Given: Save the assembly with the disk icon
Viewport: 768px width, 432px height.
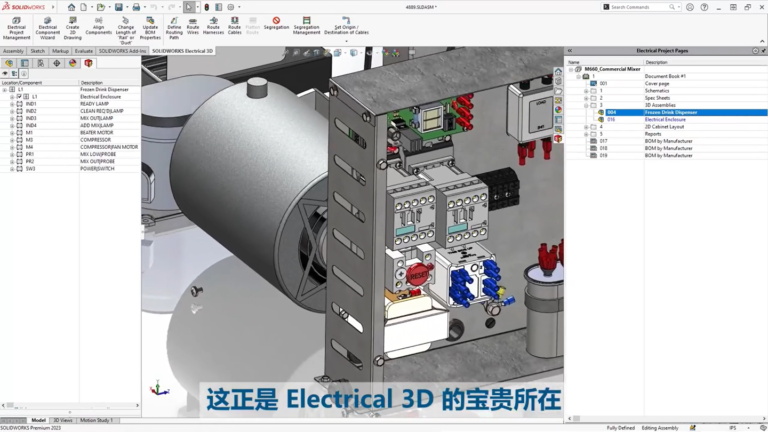Looking at the screenshot, I should pos(119,7).
